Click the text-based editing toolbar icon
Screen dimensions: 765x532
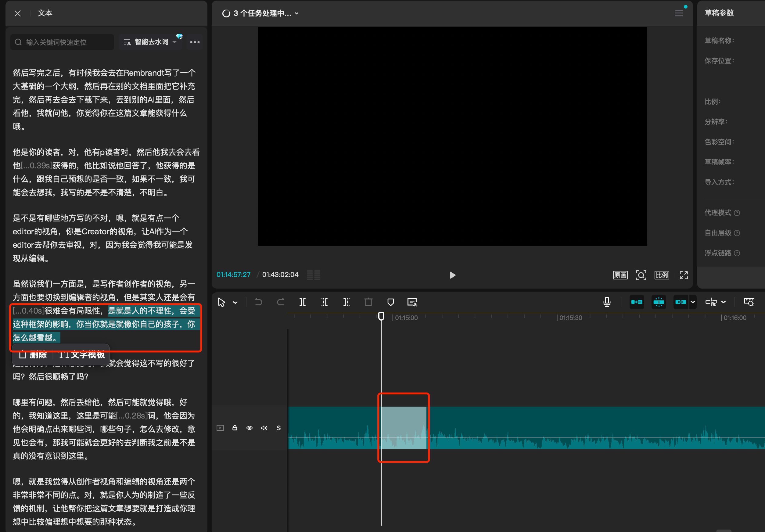coord(412,302)
